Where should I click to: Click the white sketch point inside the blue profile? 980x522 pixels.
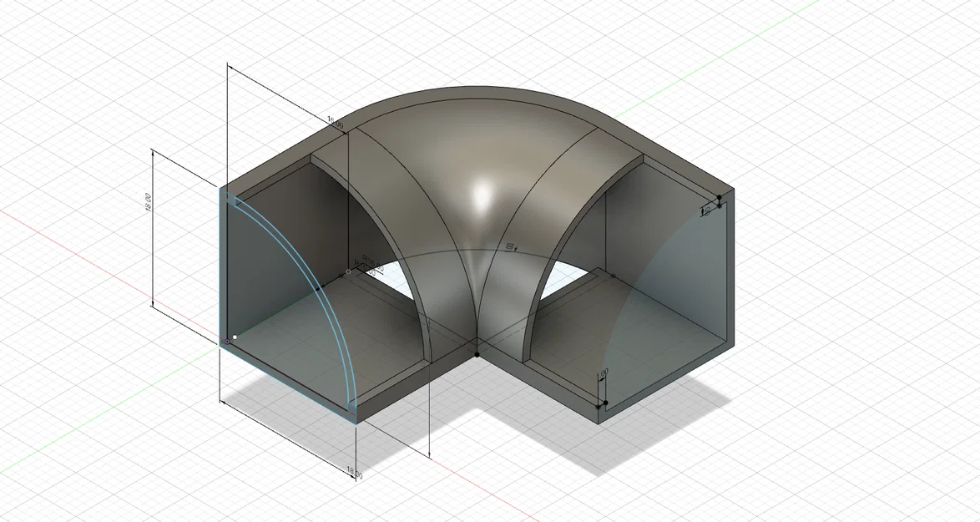235,337
